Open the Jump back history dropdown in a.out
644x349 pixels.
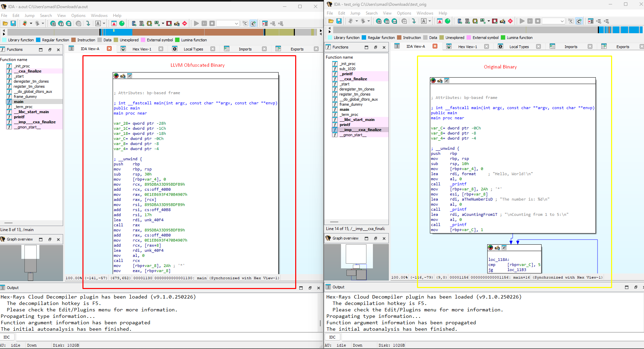(31, 23)
